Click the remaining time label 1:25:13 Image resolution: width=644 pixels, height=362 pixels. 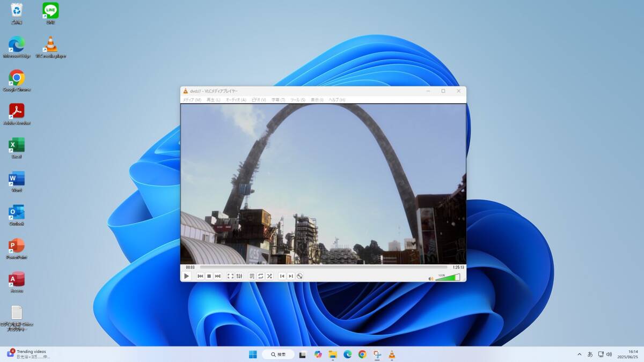(x=458, y=267)
